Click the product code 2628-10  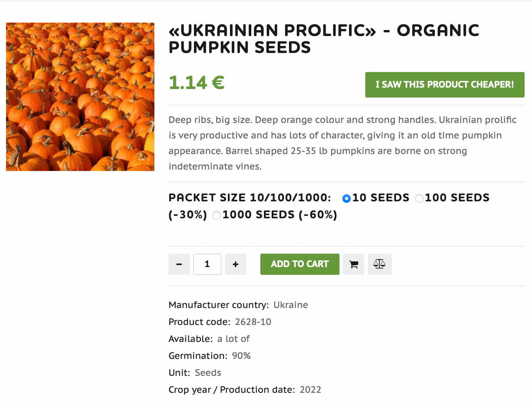253,322
